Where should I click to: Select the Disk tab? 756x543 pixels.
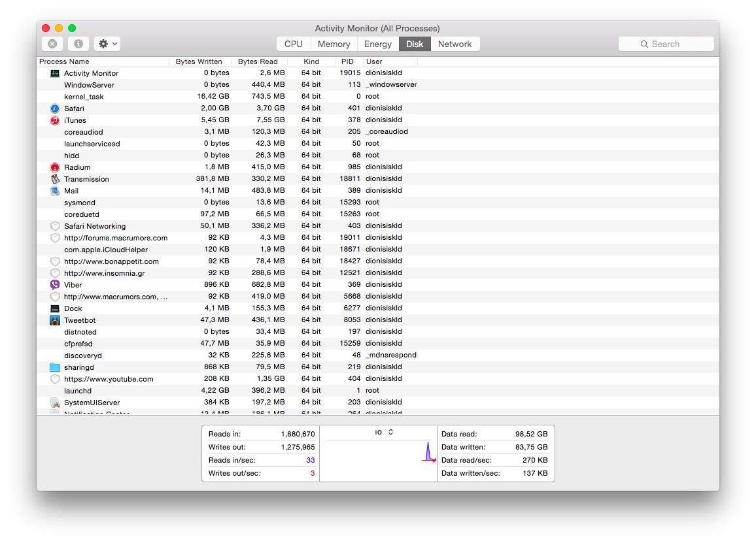click(415, 44)
